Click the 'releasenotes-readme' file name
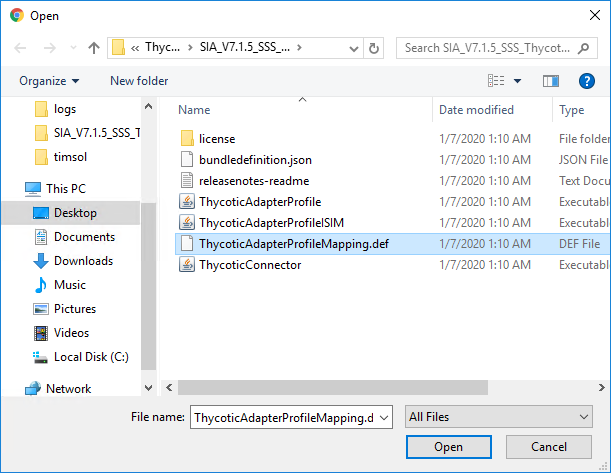This screenshot has width=611, height=473. click(254, 181)
